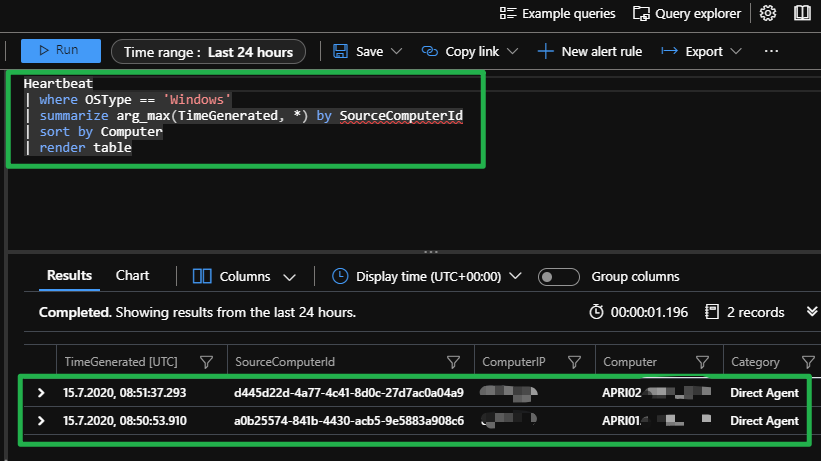The width and height of the screenshot is (821, 461).
Task: Expand the Save dropdown chevron
Action: click(x=396, y=51)
